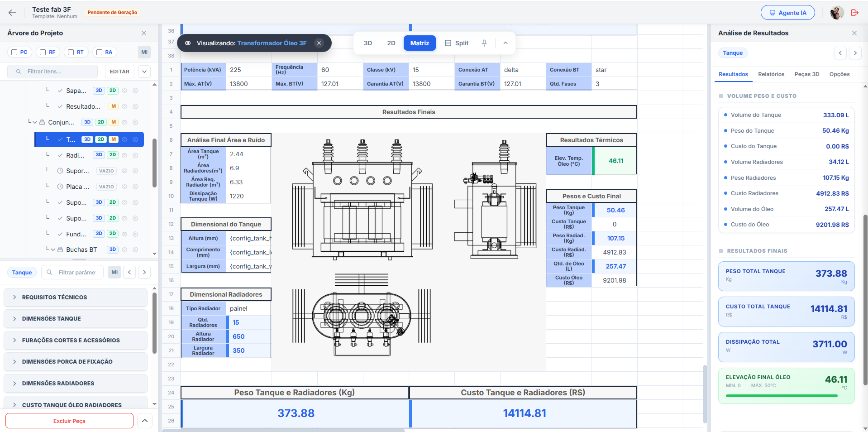Select the Matriz view tab
Viewport: 868px width, 432px height.
click(x=420, y=43)
